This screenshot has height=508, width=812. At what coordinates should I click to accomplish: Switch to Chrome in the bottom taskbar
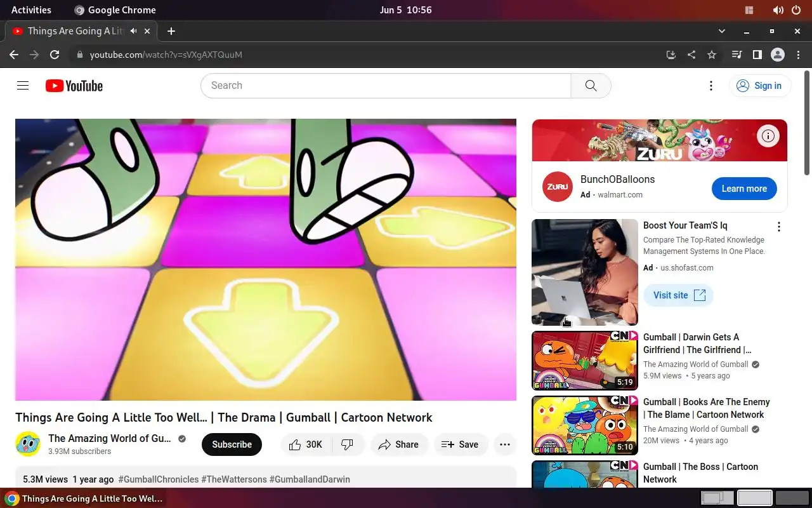pyautogui.click(x=83, y=498)
